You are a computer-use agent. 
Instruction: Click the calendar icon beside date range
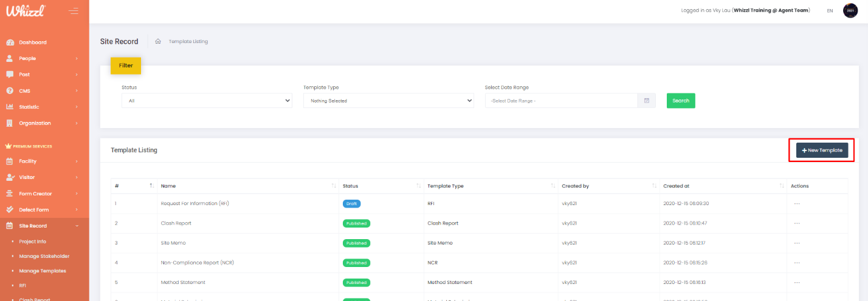[x=646, y=101]
